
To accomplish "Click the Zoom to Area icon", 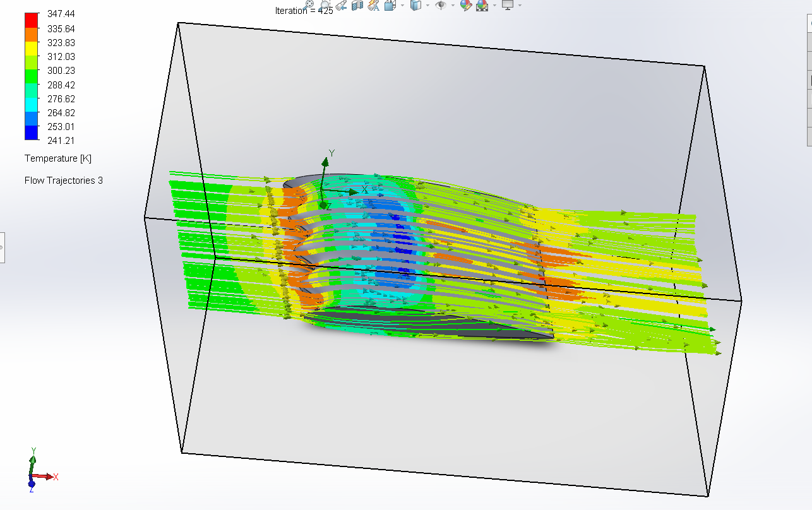I will 325,4.
